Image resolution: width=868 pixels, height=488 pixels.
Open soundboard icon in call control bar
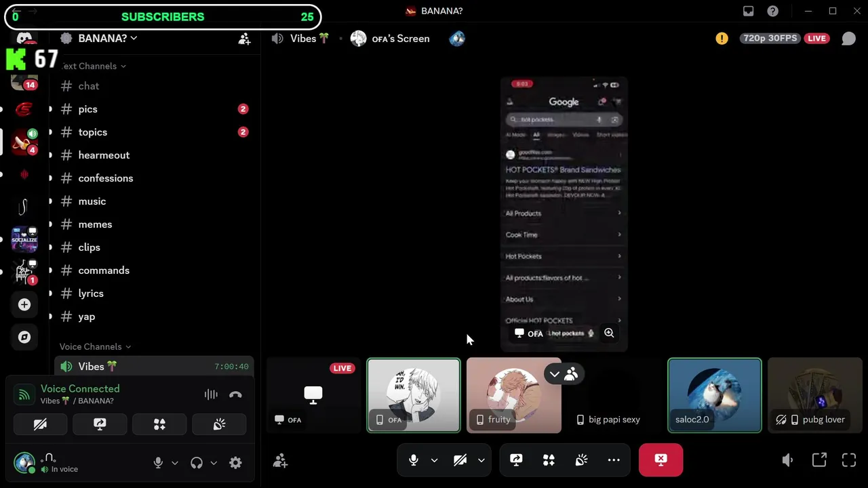point(581,460)
